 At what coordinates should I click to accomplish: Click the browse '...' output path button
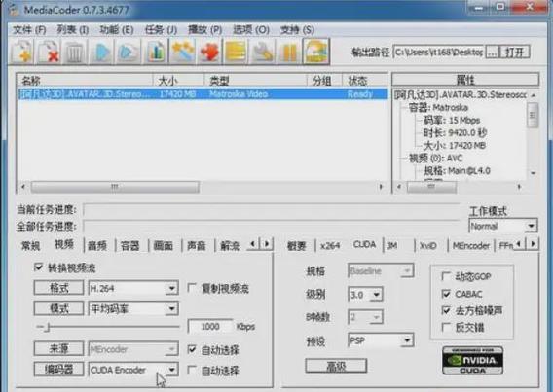[x=493, y=53]
